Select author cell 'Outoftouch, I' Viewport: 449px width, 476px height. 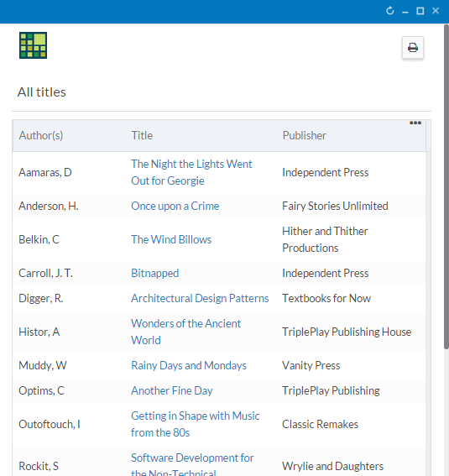pos(50,424)
